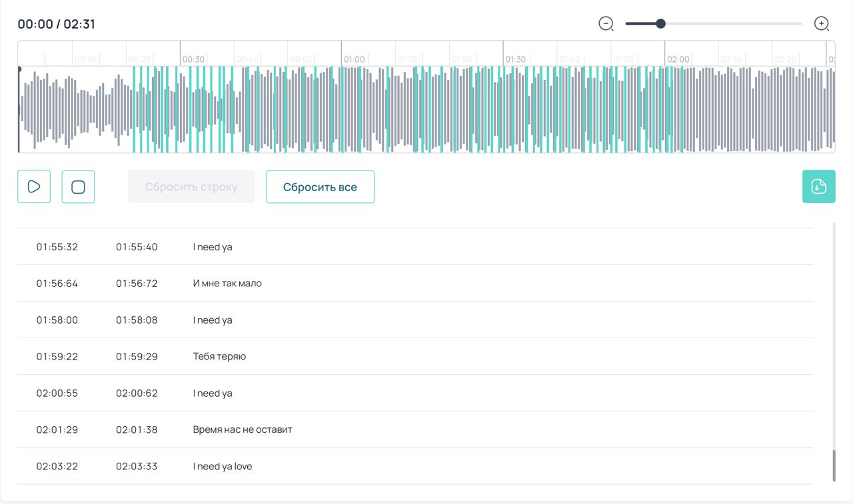Select end time 01:55:40

[137, 247]
